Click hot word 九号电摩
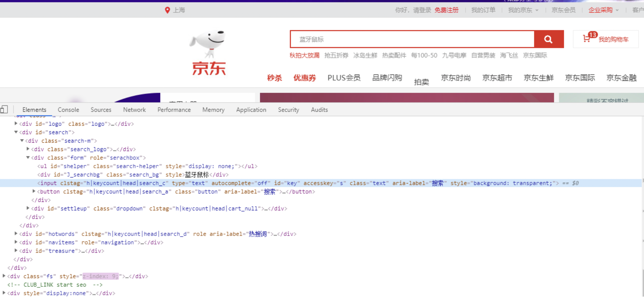Image resolution: width=644 pixels, height=303 pixels. (x=454, y=55)
